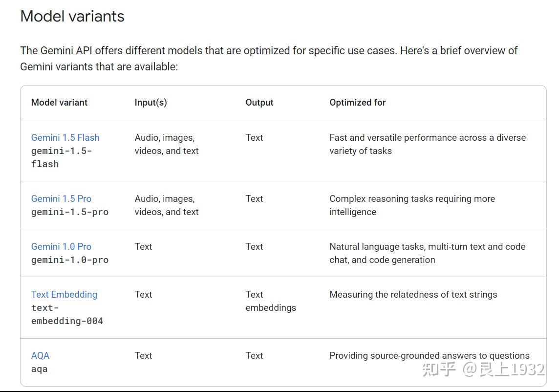Follow the Text Embedding link
559x392 pixels.
(64, 294)
